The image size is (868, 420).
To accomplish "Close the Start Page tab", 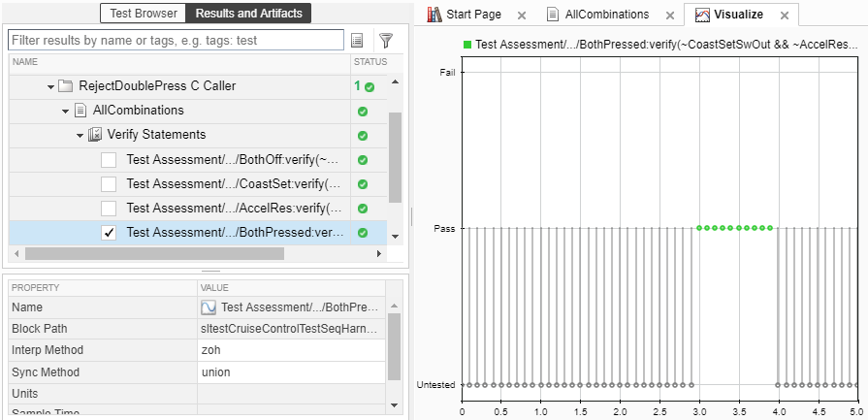I will tap(522, 16).
